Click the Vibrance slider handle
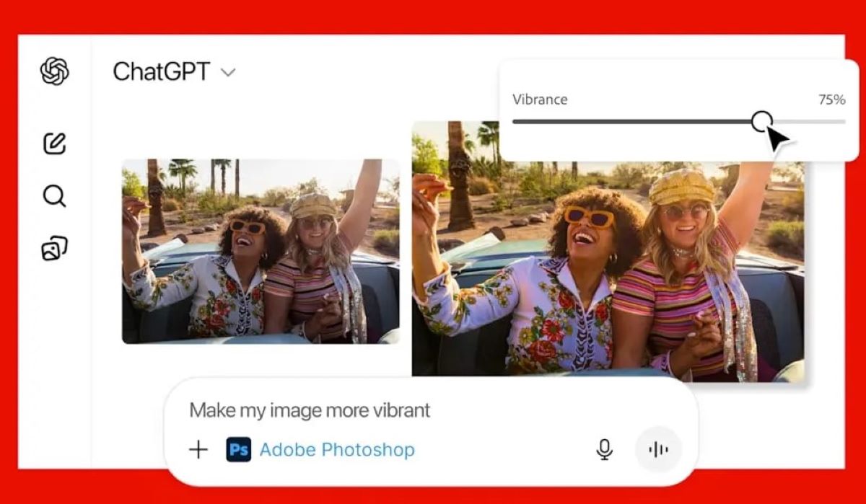Image resolution: width=866 pixels, height=504 pixels. pos(761,121)
